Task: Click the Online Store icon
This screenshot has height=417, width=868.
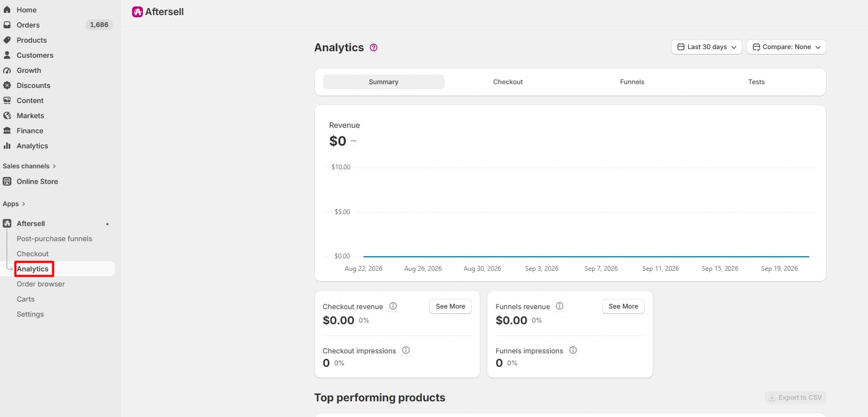Action: 7,181
